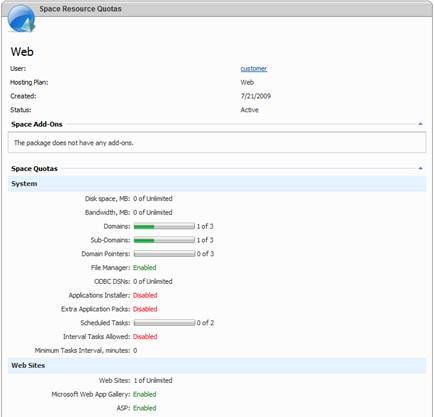The width and height of the screenshot is (434, 417).
Task: Collapse the Space Add-Ons section arrow
Action: click(x=420, y=124)
